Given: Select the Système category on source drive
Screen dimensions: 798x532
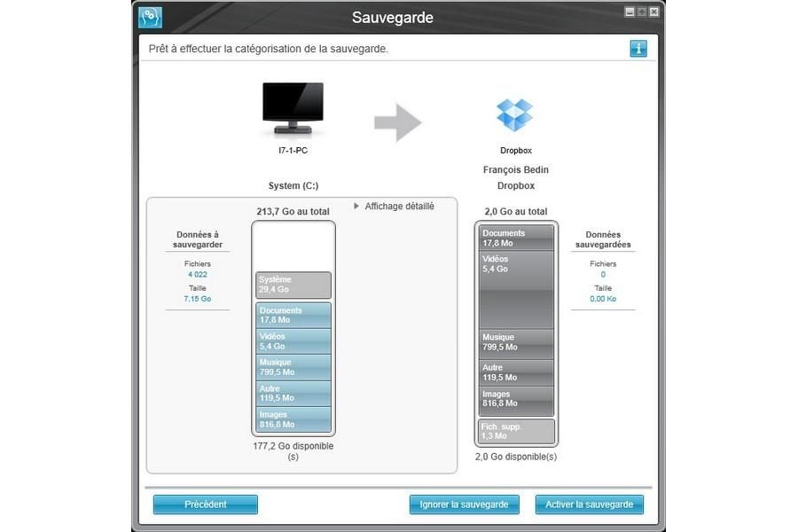Looking at the screenshot, I should tap(293, 285).
